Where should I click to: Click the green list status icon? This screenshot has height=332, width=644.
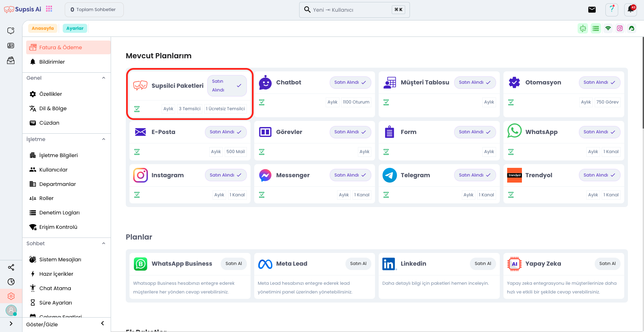pos(596,28)
